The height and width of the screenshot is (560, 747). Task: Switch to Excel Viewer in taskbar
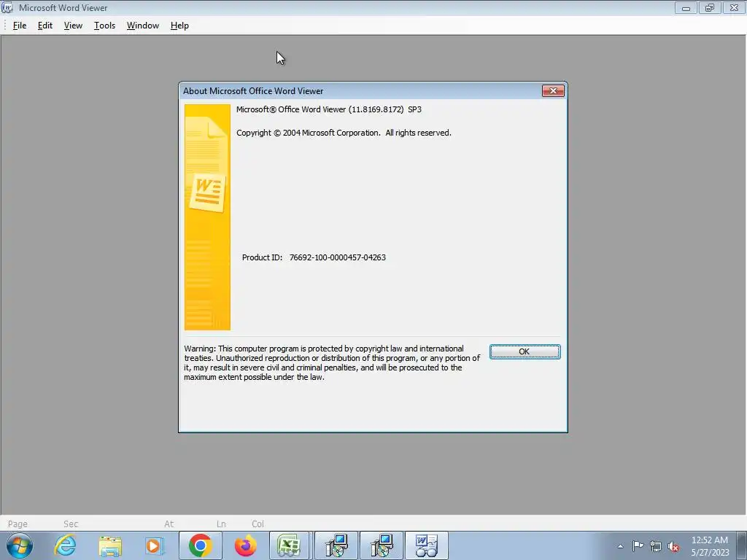click(x=290, y=545)
